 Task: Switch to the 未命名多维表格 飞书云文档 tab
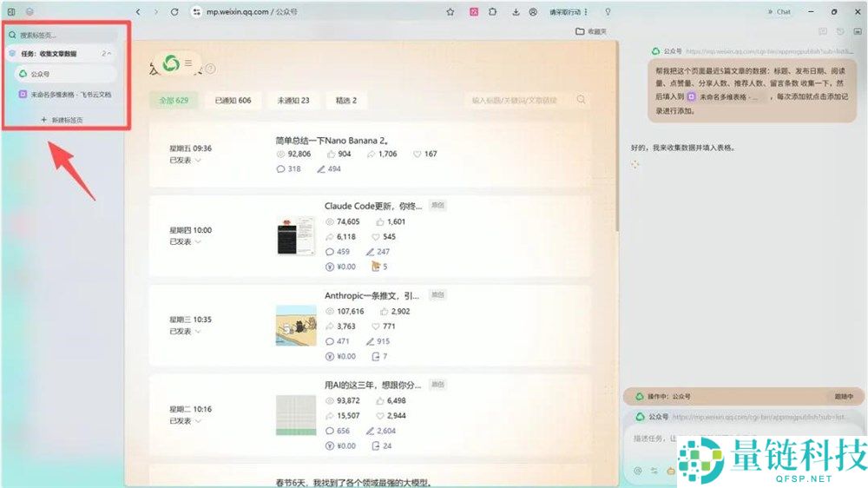(x=65, y=95)
